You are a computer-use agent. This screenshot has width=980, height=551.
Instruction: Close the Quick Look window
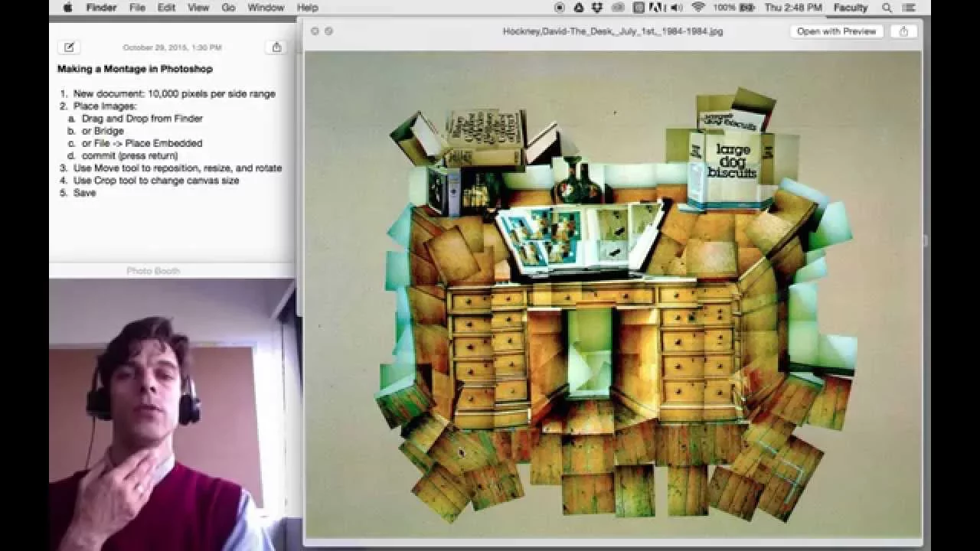315,31
